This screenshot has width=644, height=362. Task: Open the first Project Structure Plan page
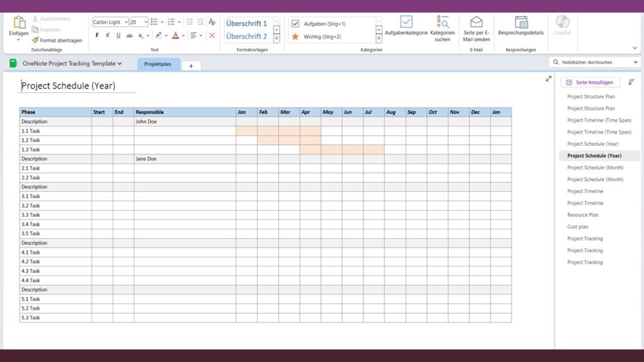(591, 96)
